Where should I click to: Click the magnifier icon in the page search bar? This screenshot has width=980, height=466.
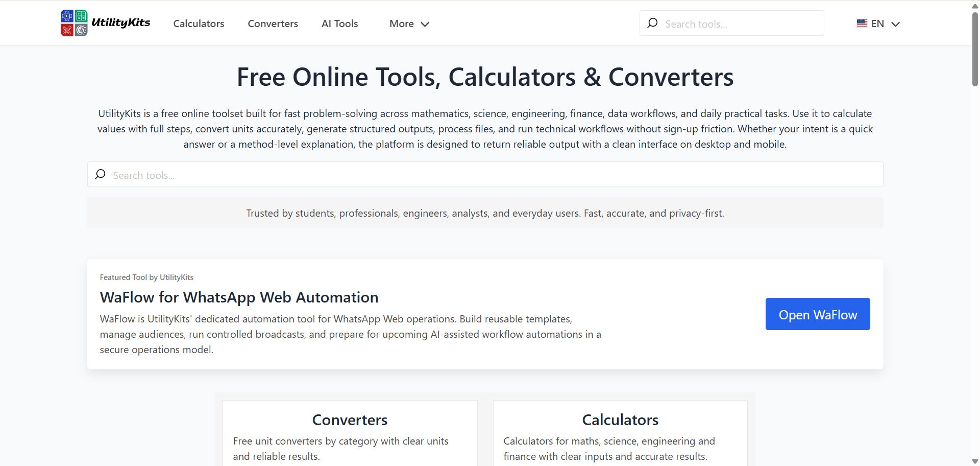click(x=100, y=174)
